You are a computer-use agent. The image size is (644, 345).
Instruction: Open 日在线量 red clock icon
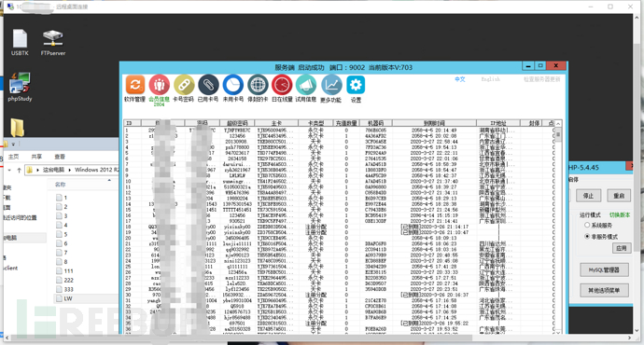point(282,85)
